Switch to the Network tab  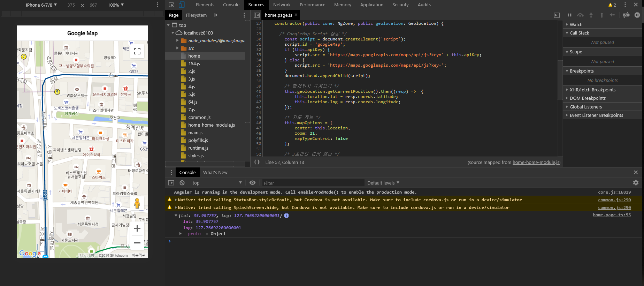(x=282, y=5)
